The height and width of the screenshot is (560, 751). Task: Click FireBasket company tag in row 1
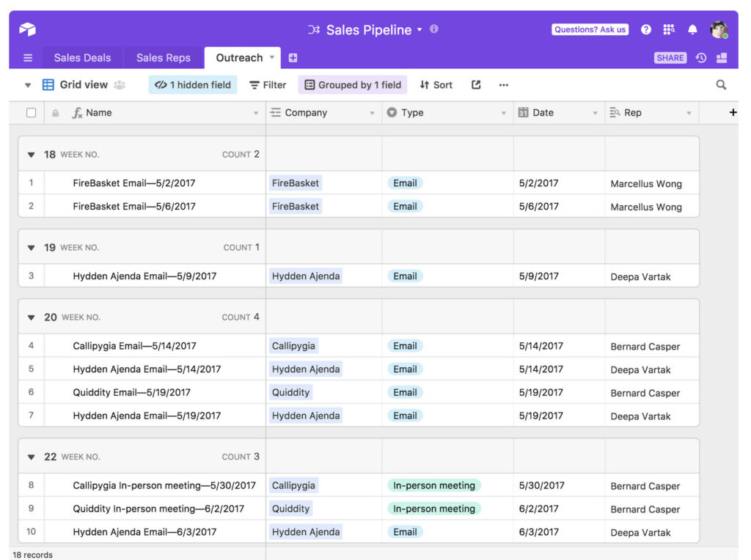pyautogui.click(x=296, y=183)
